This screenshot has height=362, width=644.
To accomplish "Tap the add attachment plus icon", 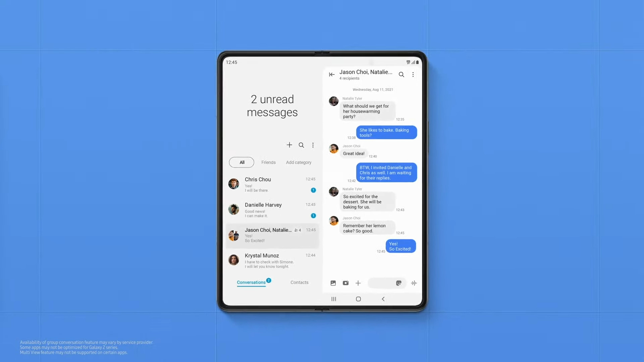I will point(358,283).
